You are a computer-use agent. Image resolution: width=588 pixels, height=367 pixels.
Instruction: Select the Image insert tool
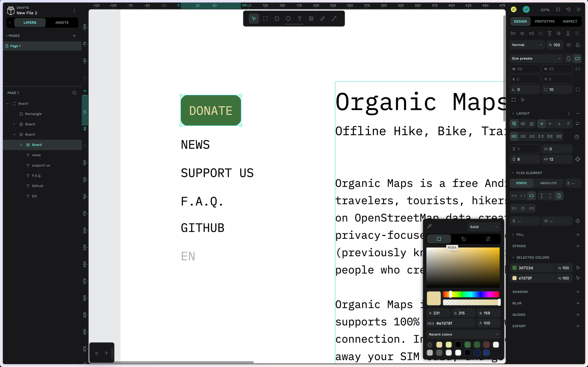pos(311,19)
